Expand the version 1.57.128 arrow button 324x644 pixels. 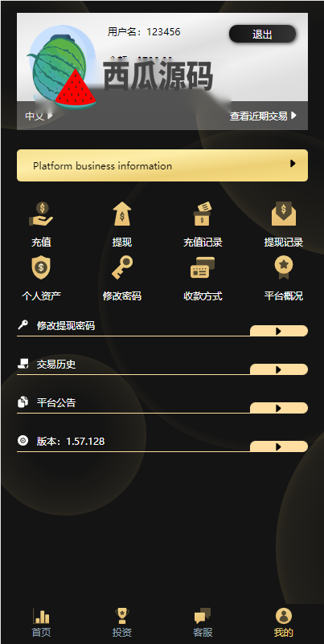pos(279,446)
